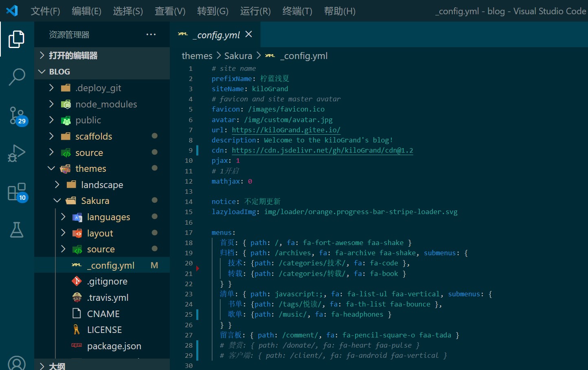Open the 文件(F) menu

[x=45, y=11]
